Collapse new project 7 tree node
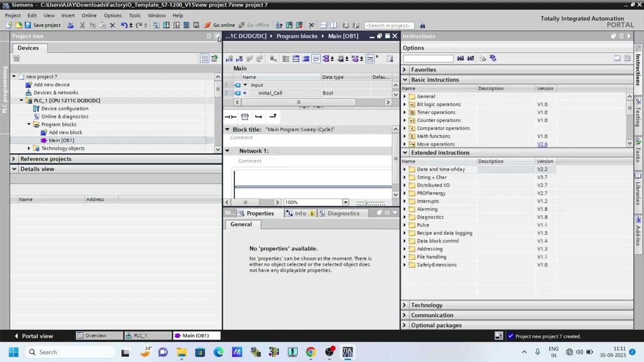The image size is (644, 362). pyautogui.click(x=14, y=77)
